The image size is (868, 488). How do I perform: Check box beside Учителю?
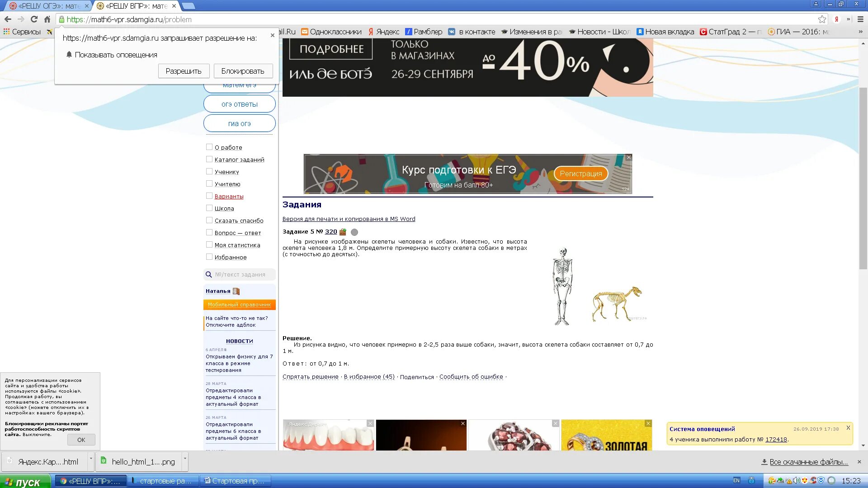[x=209, y=183]
